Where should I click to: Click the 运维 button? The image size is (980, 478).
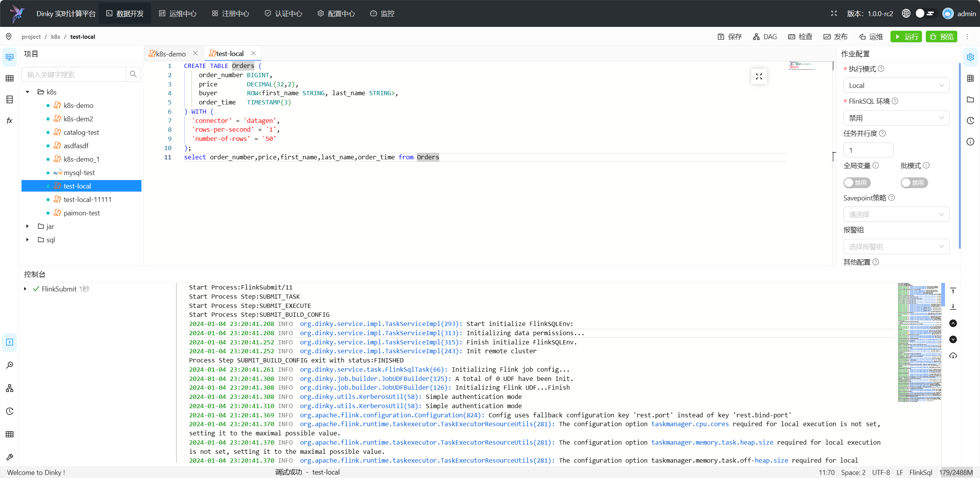coord(871,37)
